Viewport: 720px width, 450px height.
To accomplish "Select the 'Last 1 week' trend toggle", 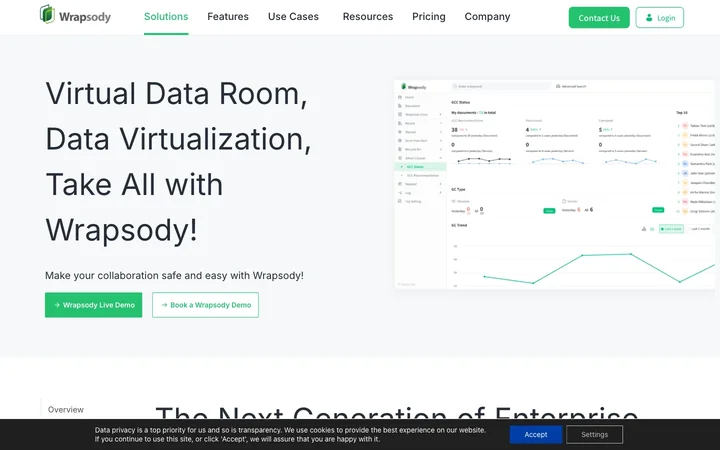I will pyautogui.click(x=671, y=229).
